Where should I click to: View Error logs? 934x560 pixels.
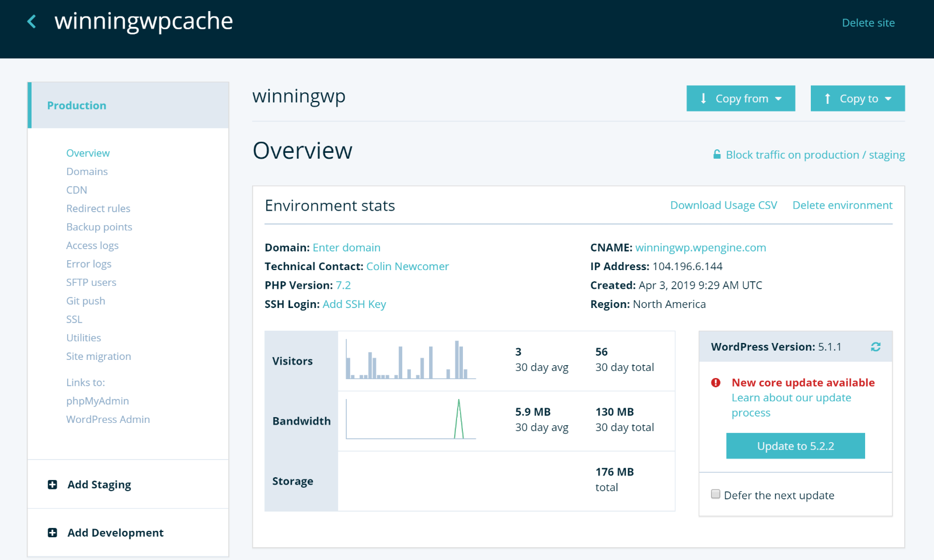pos(89,264)
